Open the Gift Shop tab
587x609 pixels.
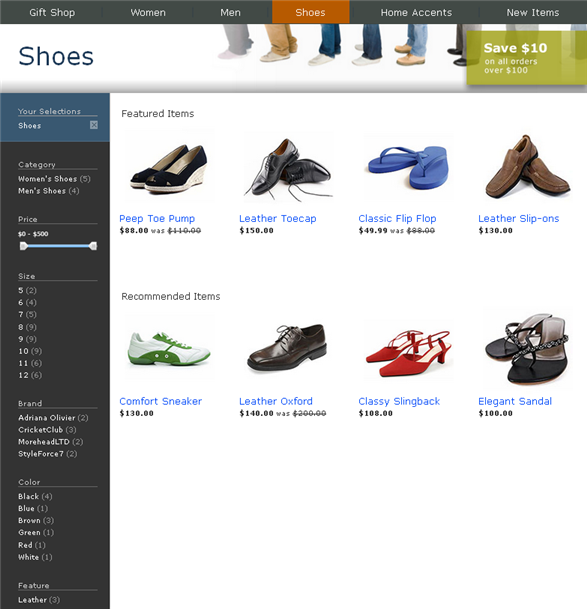click(x=52, y=12)
